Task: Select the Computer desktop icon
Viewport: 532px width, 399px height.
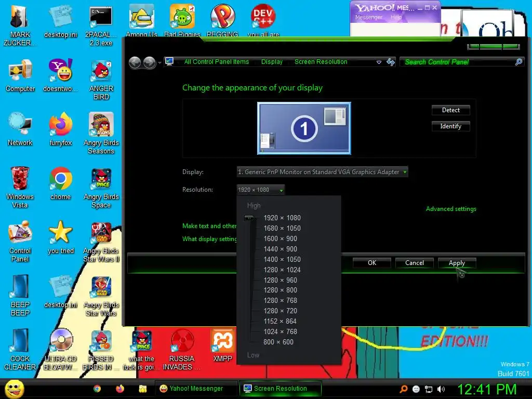Action: click(x=20, y=75)
